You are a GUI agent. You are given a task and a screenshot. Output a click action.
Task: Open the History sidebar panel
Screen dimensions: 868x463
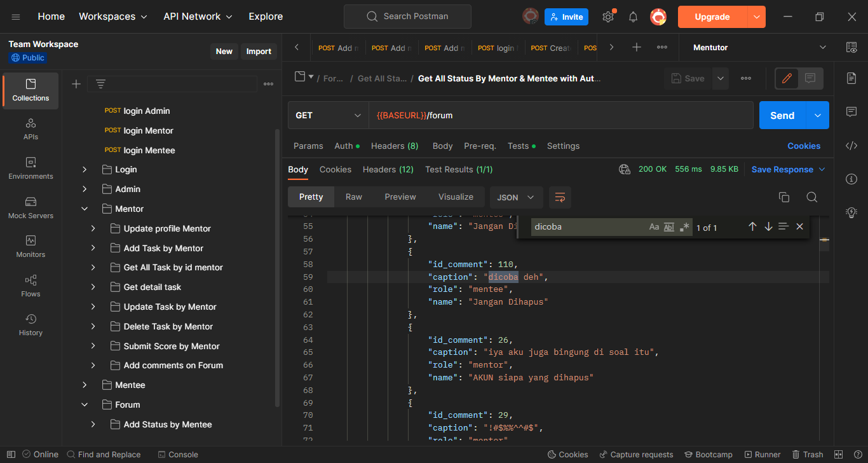pos(31,324)
